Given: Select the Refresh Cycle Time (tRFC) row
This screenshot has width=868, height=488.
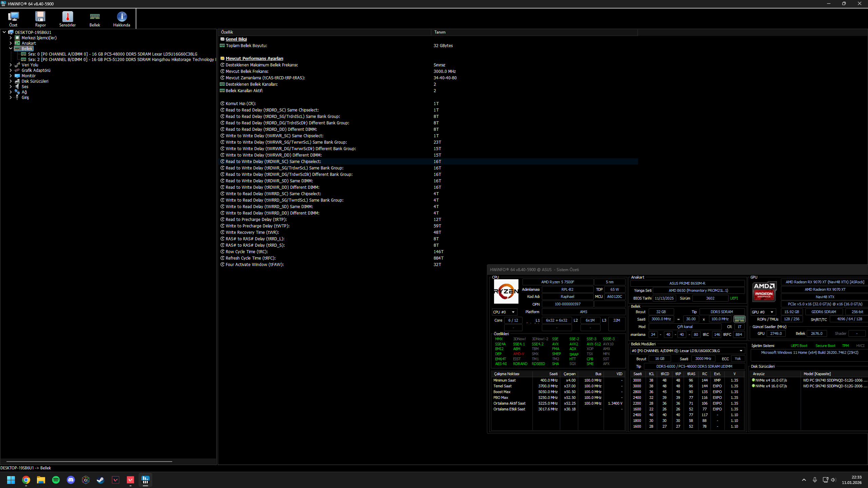Looking at the screenshot, I should [x=428, y=258].
